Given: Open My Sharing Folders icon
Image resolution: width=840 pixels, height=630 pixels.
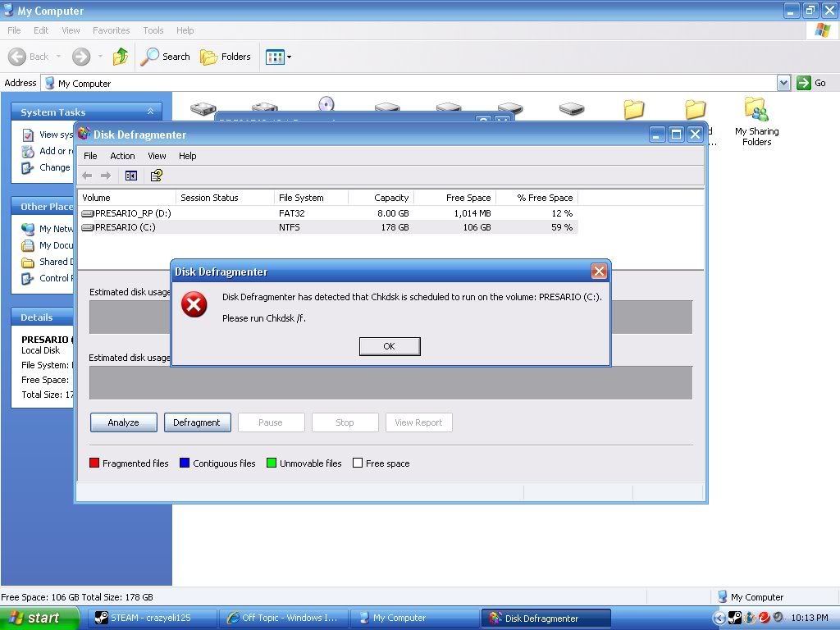Looking at the screenshot, I should pos(756,121).
